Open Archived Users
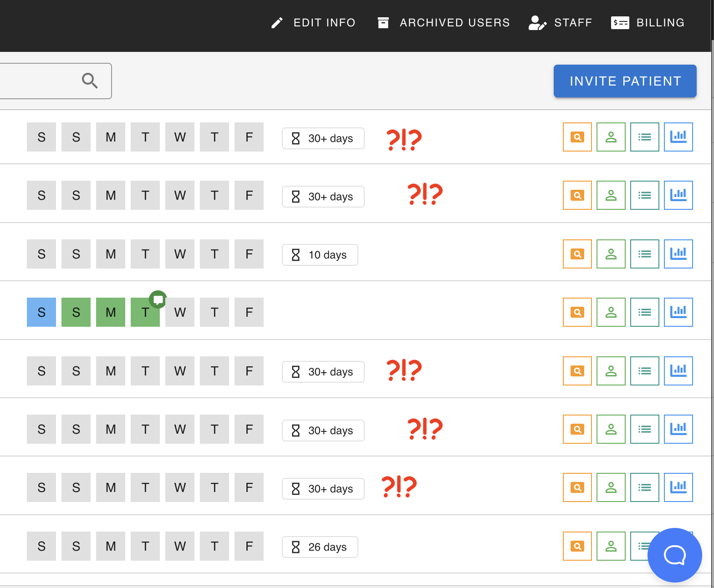The height and width of the screenshot is (588, 714). coord(444,23)
